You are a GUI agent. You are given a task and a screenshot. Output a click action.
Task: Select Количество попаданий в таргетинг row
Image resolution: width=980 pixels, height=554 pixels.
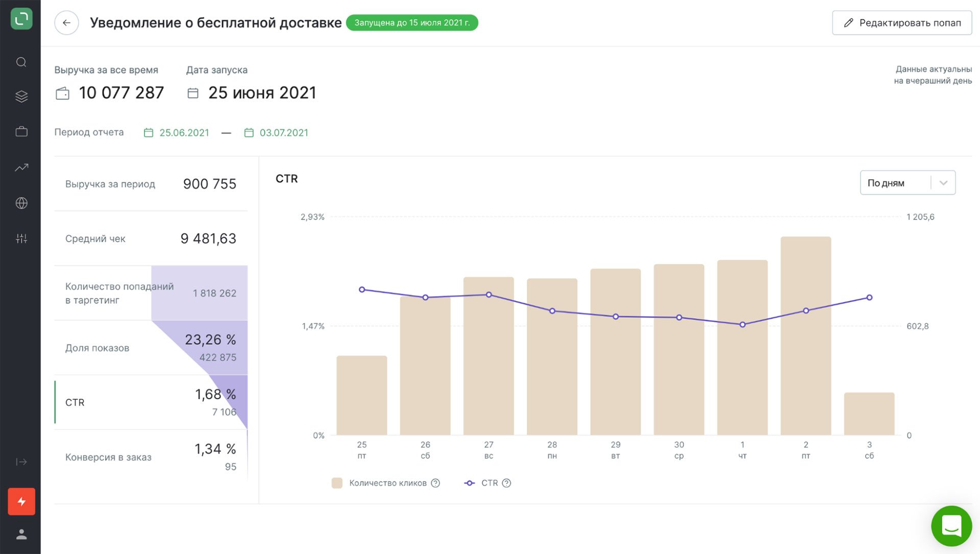pos(151,293)
